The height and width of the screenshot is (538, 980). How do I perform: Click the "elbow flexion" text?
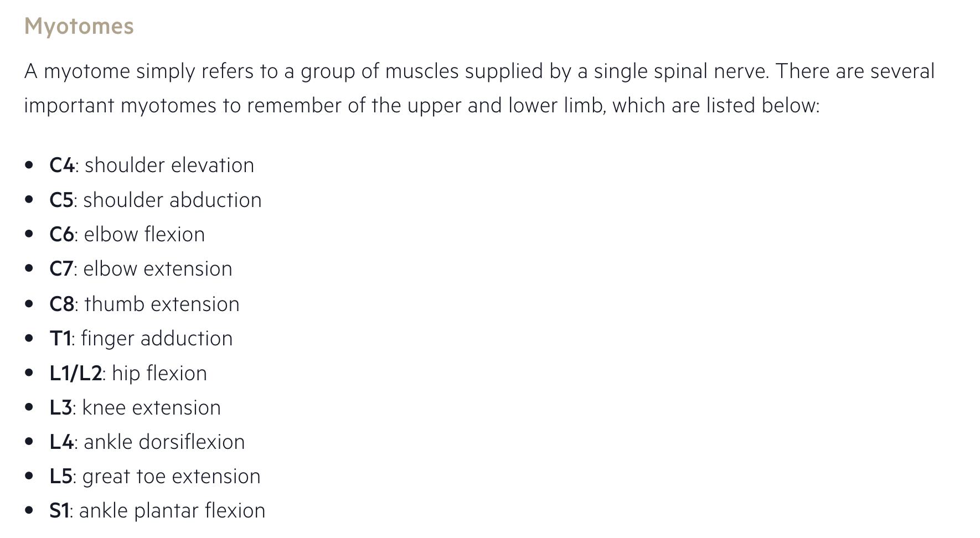click(144, 235)
